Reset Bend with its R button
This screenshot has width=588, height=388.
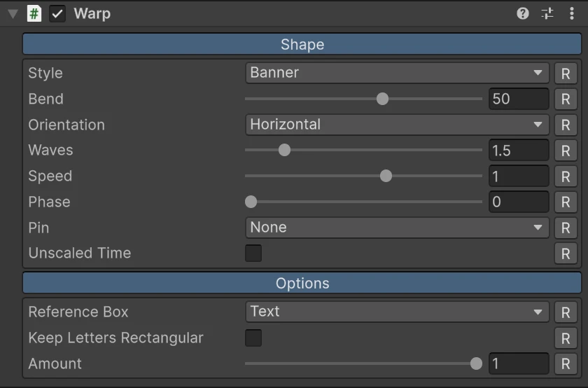coord(566,99)
